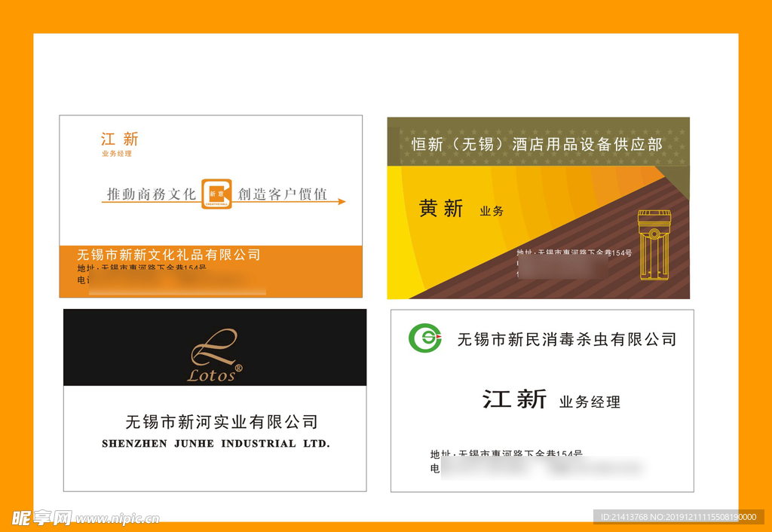Click the orange arrowhead ending the slogan line
This screenshot has height=532, width=772.
coord(342,202)
